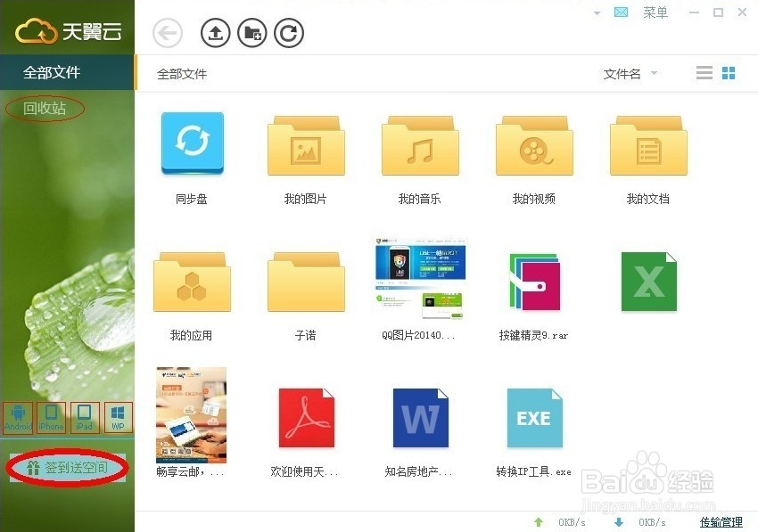758x532 pixels.
Task: Go back with the back arrow button
Action: [x=168, y=33]
